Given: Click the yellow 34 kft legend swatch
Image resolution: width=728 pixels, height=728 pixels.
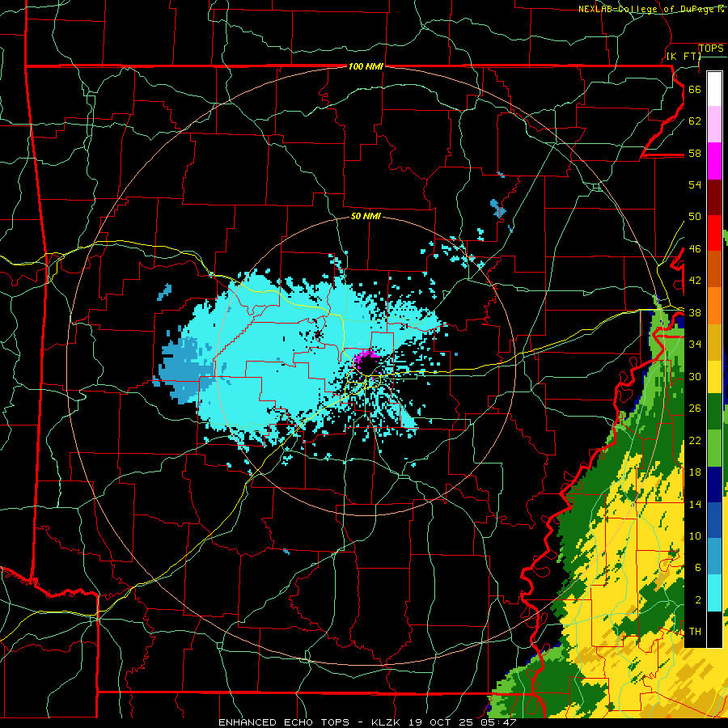Looking at the screenshot, I should [x=714, y=376].
